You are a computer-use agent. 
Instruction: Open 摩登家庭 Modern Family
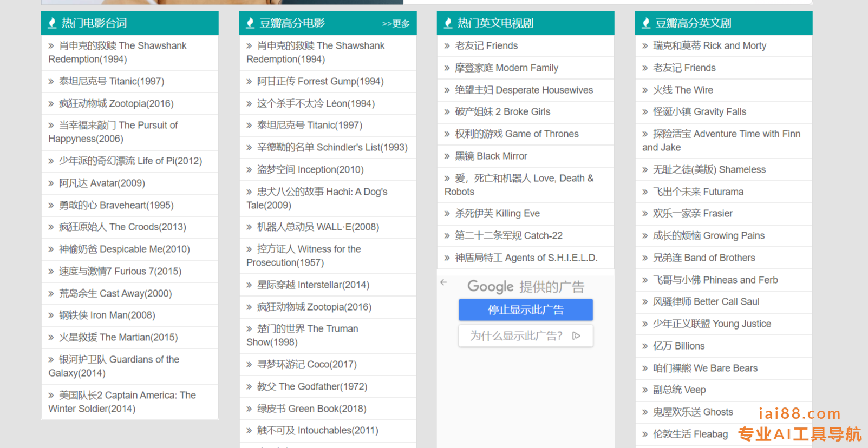506,68
